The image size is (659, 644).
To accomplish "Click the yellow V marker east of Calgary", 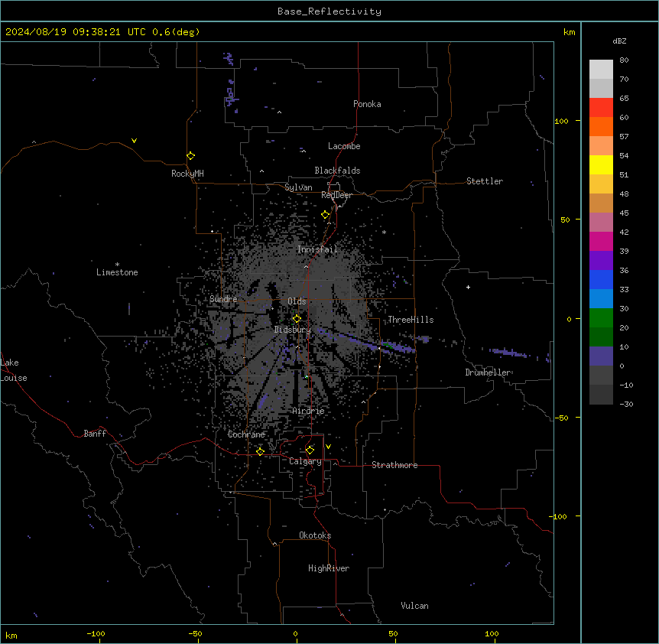I will click(328, 447).
